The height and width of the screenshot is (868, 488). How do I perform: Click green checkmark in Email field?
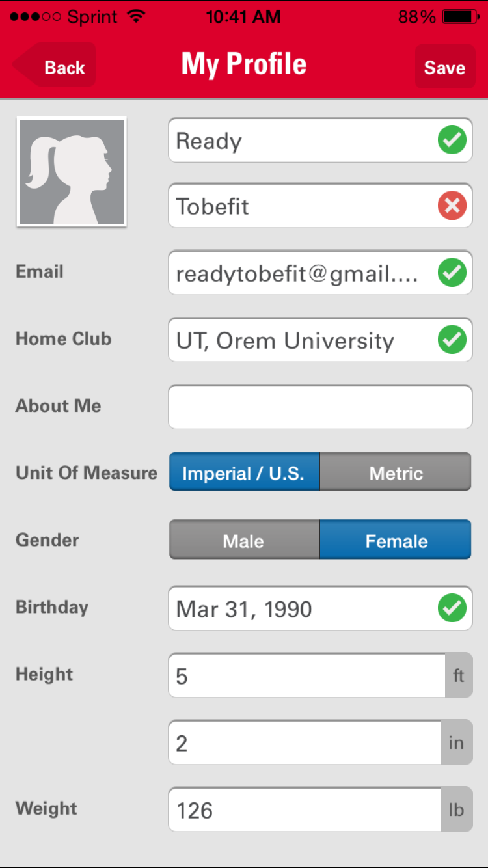(452, 273)
